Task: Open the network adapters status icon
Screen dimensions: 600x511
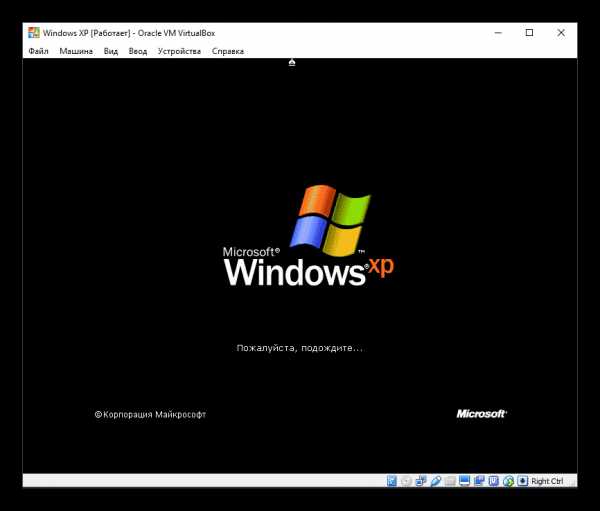Action: [x=421, y=481]
